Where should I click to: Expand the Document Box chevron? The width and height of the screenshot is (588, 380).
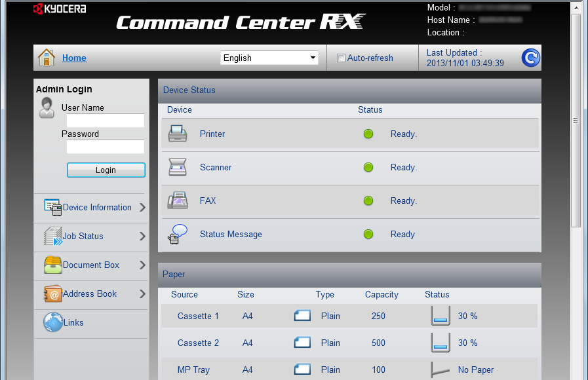(142, 265)
